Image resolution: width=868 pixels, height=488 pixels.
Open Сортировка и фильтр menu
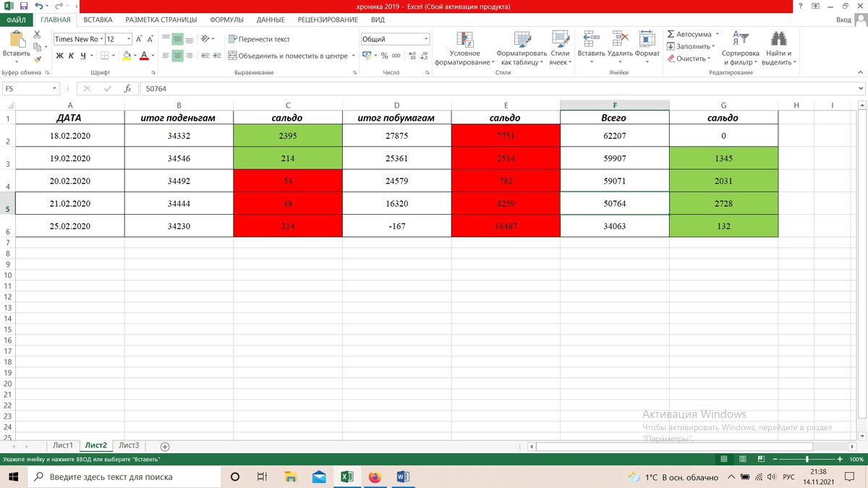740,48
